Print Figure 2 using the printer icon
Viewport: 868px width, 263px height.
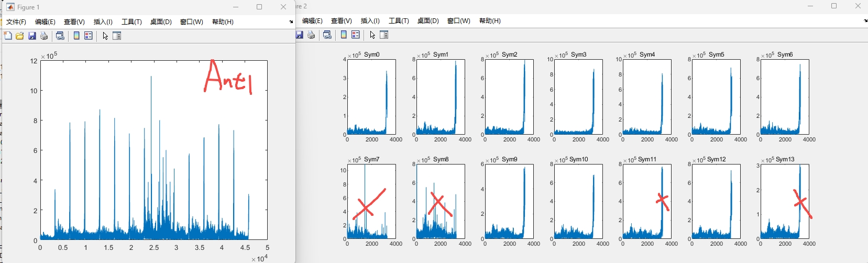[x=311, y=35]
